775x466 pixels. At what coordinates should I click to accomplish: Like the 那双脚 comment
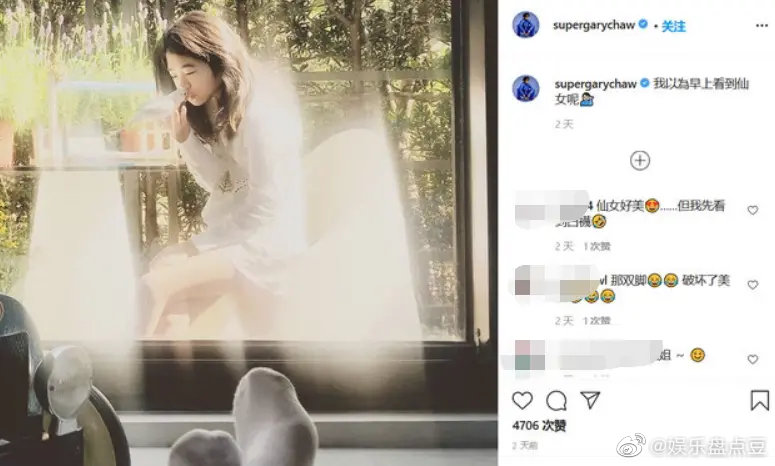[752, 285]
